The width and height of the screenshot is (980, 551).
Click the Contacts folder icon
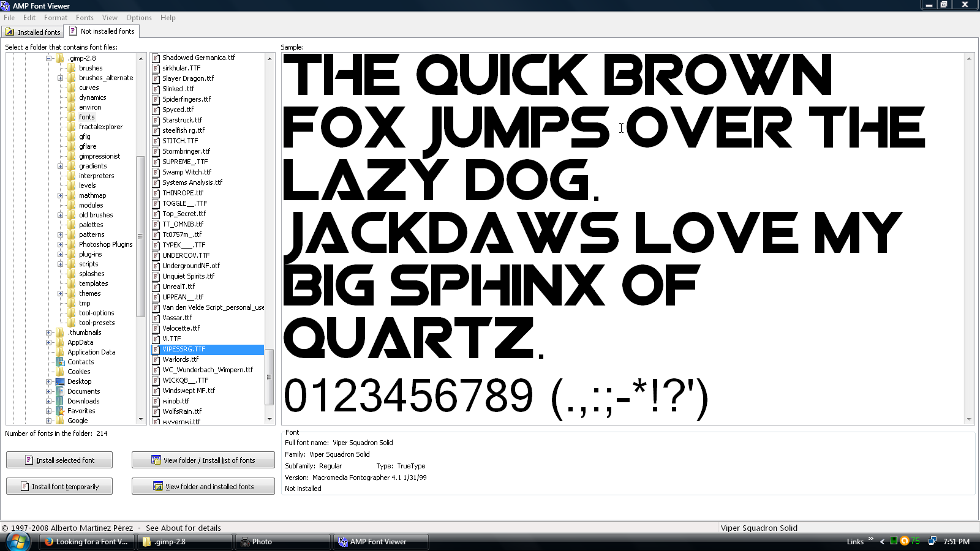[x=60, y=362]
